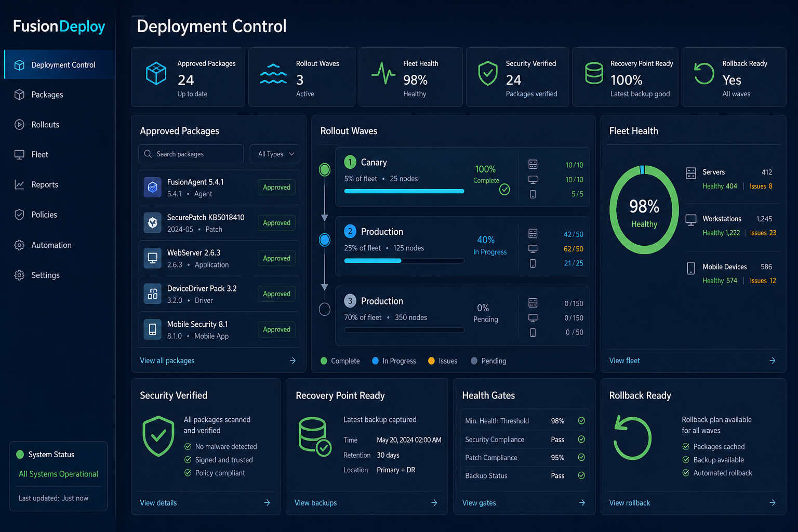
Task: Open the View fleet link
Action: pyautogui.click(x=624, y=361)
